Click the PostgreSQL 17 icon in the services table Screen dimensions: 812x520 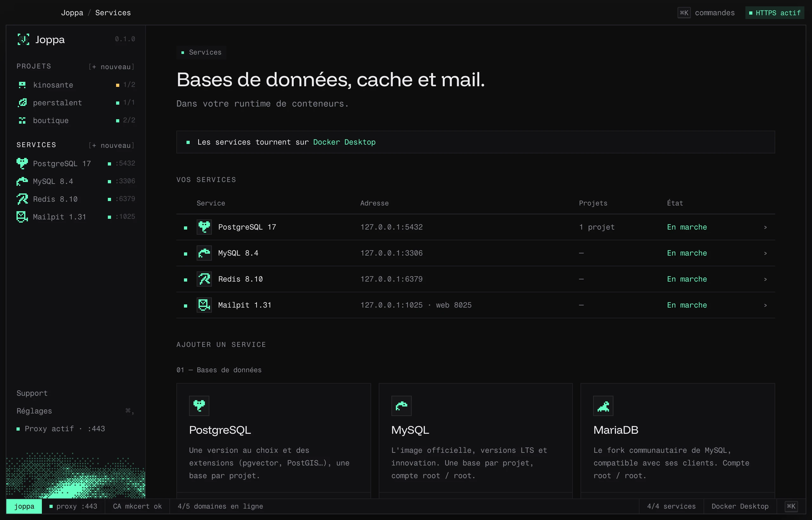pyautogui.click(x=204, y=227)
